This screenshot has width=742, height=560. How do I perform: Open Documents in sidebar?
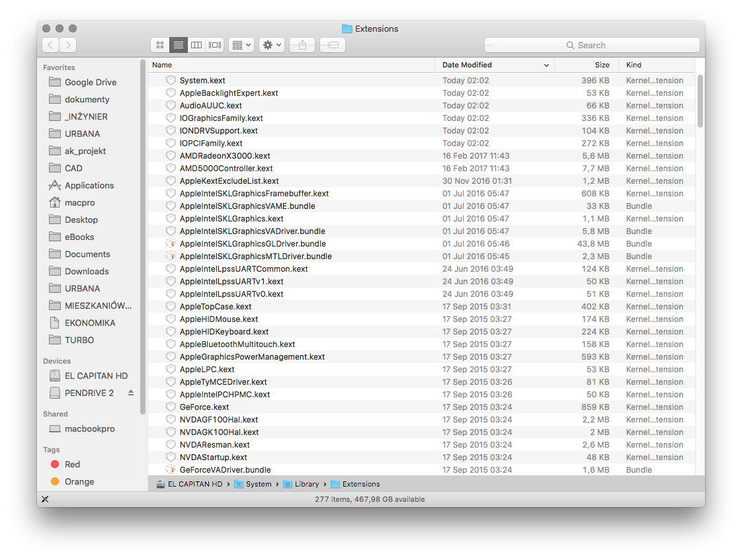tap(87, 254)
